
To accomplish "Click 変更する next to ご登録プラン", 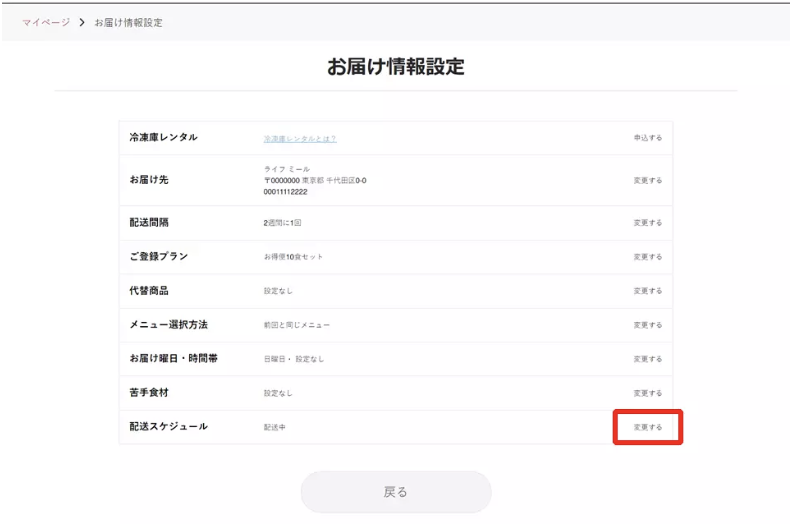I will [x=647, y=257].
